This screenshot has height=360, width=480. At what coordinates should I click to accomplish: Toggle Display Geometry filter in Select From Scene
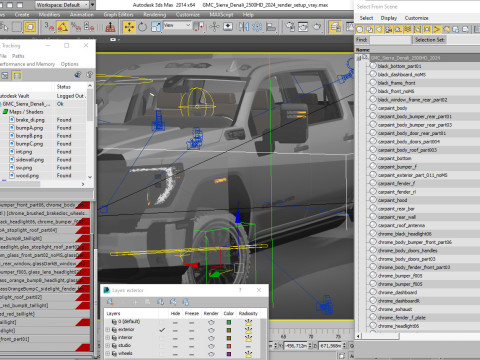[x=360, y=30]
